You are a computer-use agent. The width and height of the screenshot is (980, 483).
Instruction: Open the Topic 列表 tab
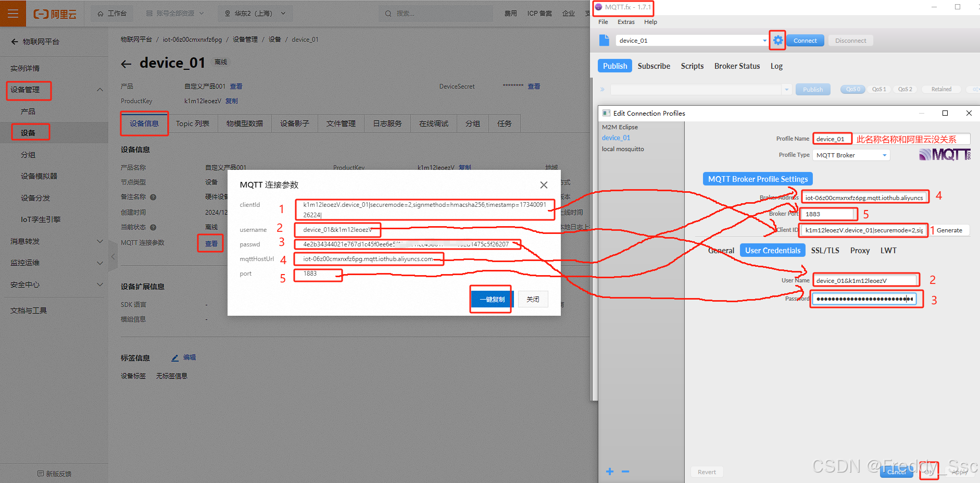193,123
